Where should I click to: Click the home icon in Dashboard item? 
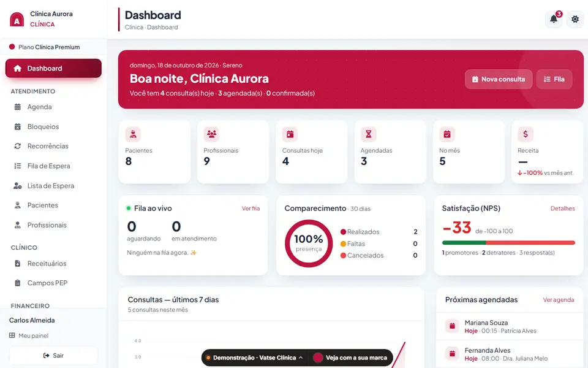point(17,68)
